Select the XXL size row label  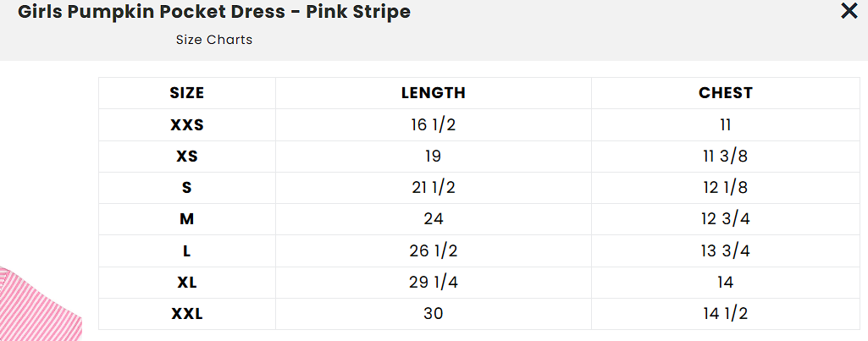[x=187, y=315]
